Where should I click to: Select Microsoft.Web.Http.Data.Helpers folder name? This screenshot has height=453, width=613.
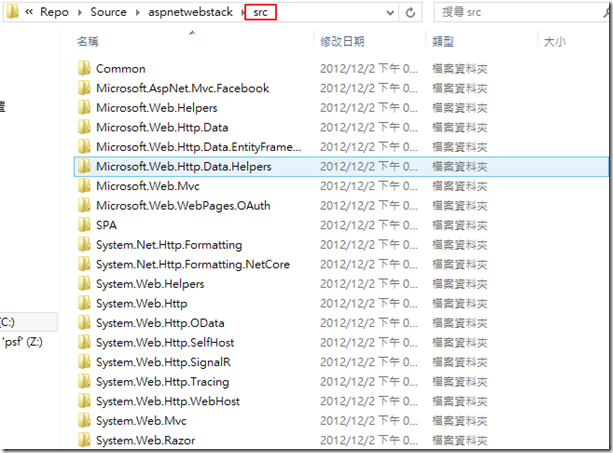pyautogui.click(x=184, y=167)
